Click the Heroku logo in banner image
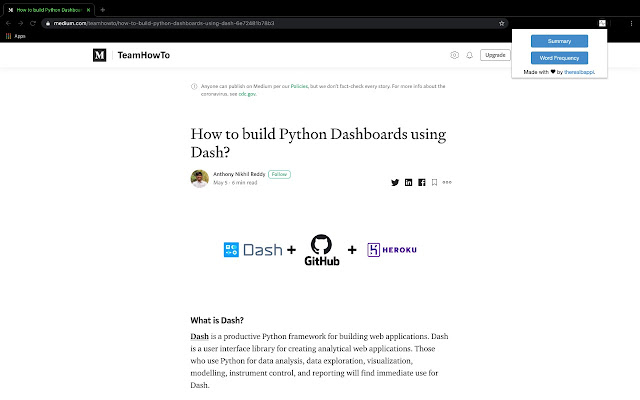Image resolution: width=640 pixels, height=400 pixels. click(392, 250)
